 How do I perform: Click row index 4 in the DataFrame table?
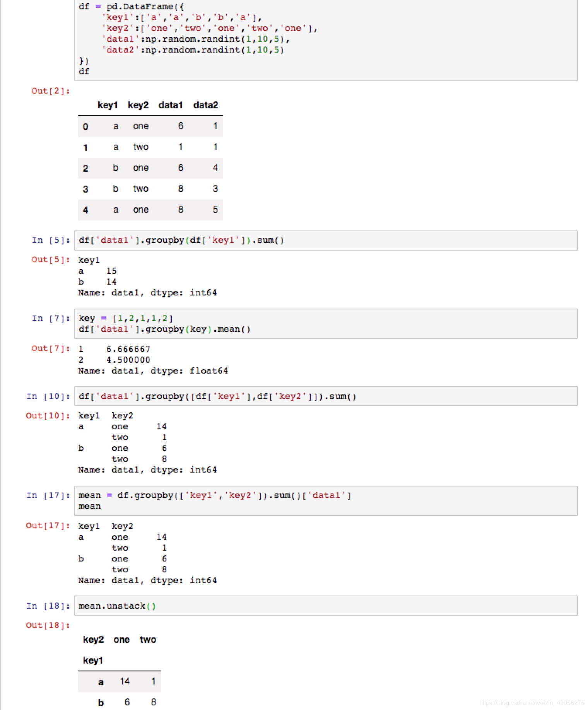pos(85,210)
